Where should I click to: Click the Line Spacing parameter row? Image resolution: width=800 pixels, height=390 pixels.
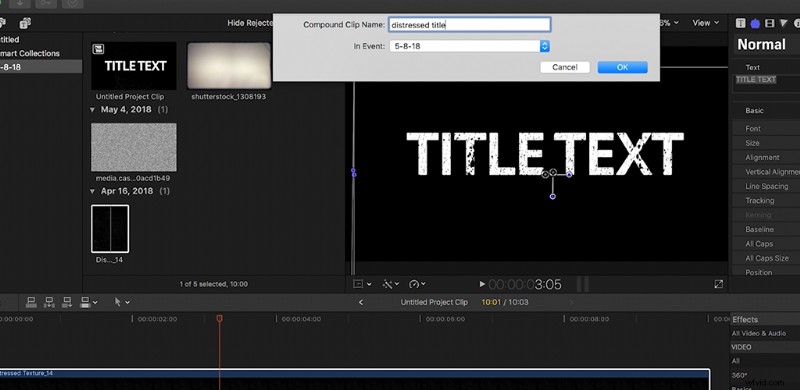[x=766, y=186]
